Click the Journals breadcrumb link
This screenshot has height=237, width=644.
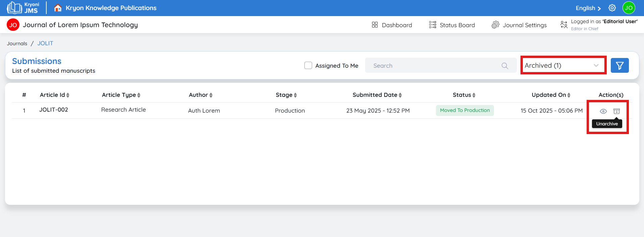17,44
